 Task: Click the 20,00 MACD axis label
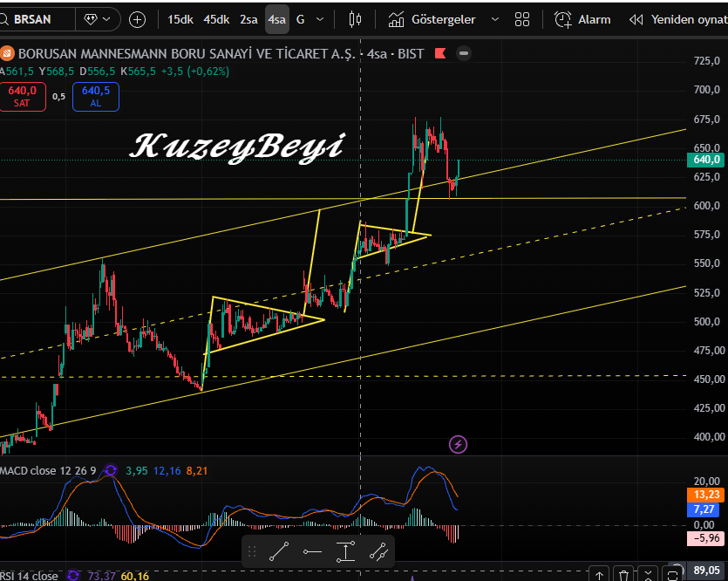pyautogui.click(x=706, y=482)
